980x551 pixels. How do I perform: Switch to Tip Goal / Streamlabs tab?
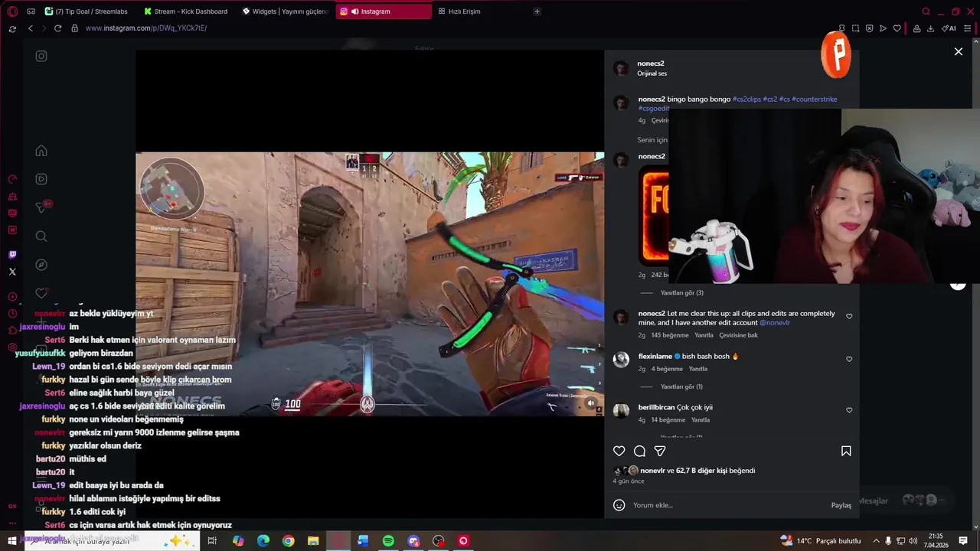(87, 11)
